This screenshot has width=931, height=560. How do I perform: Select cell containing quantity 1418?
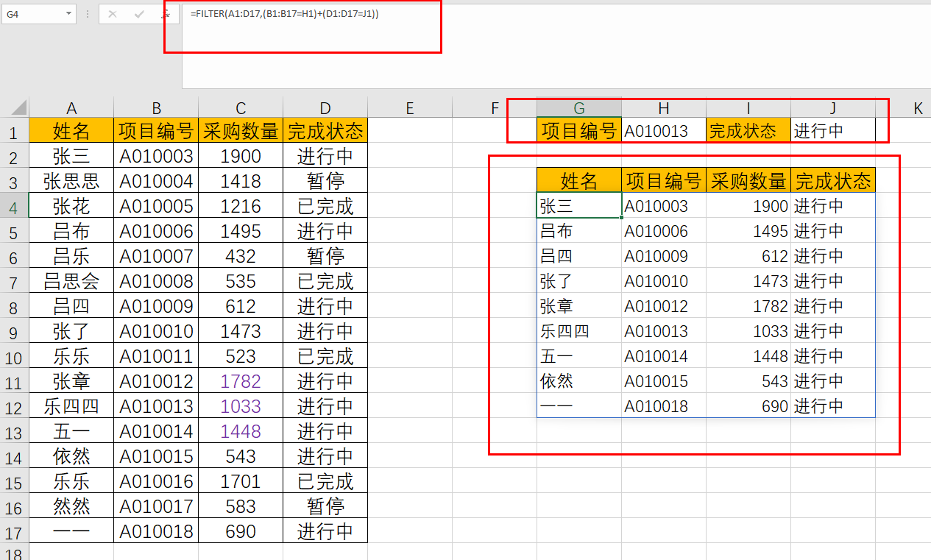tap(241, 181)
